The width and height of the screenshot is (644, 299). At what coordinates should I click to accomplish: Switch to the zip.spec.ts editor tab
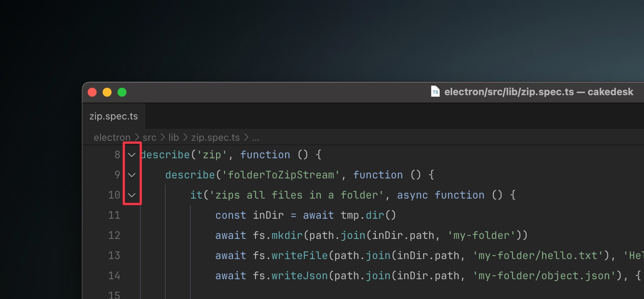tap(114, 116)
